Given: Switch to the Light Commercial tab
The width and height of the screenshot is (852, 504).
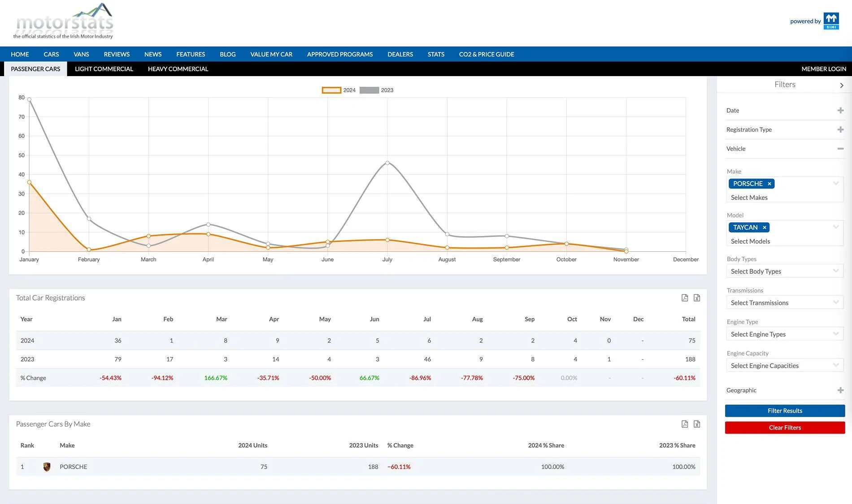Looking at the screenshot, I should click(104, 69).
